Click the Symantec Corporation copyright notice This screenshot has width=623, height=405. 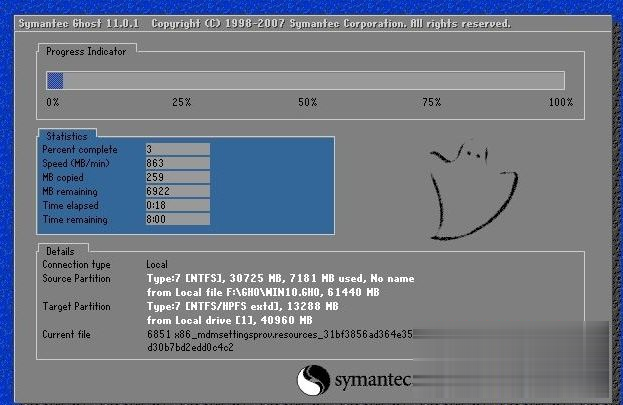331,24
